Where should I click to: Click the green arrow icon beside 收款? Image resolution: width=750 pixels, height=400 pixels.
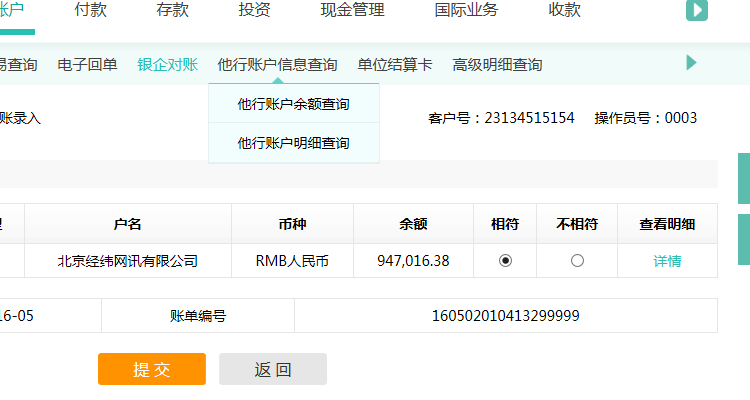click(696, 10)
